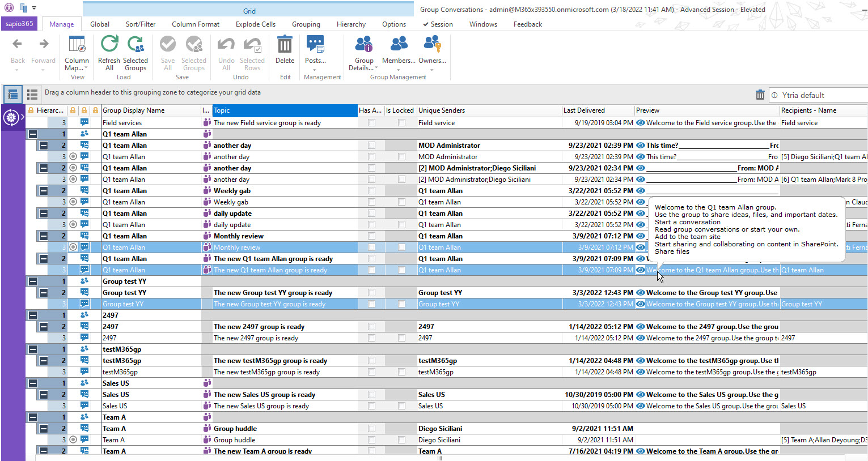Viewport: 868px width, 461px height.
Task: Collapse the Group test YY level 1 row
Action: point(33,281)
